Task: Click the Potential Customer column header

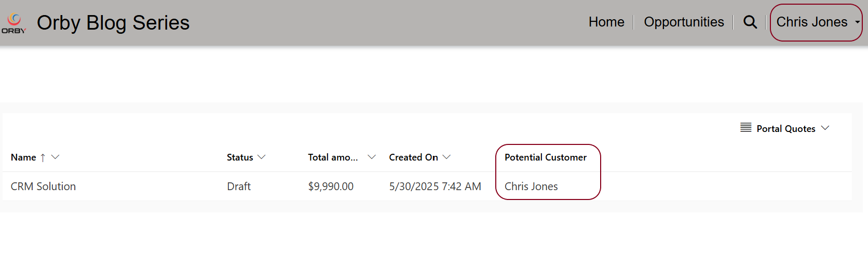Action: coord(546,157)
